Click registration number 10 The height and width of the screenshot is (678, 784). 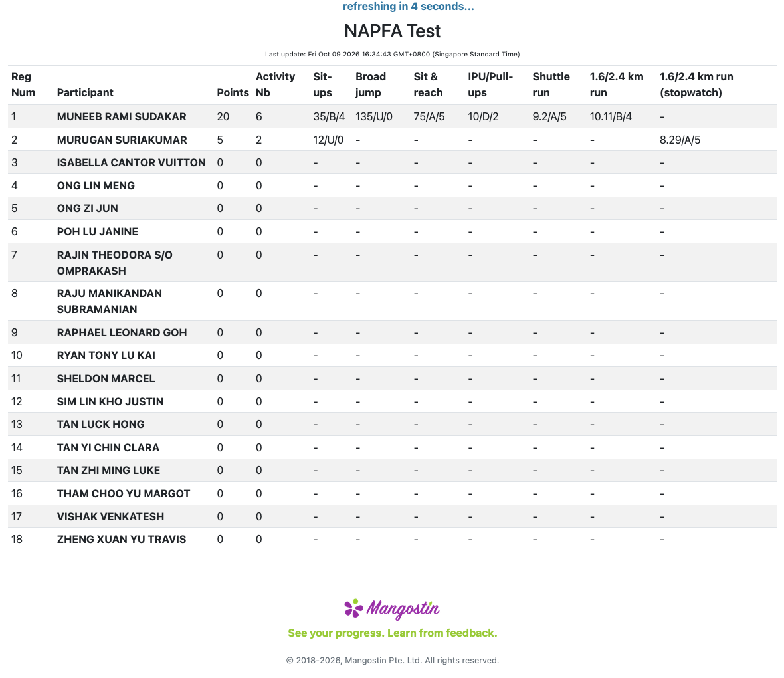(17, 355)
